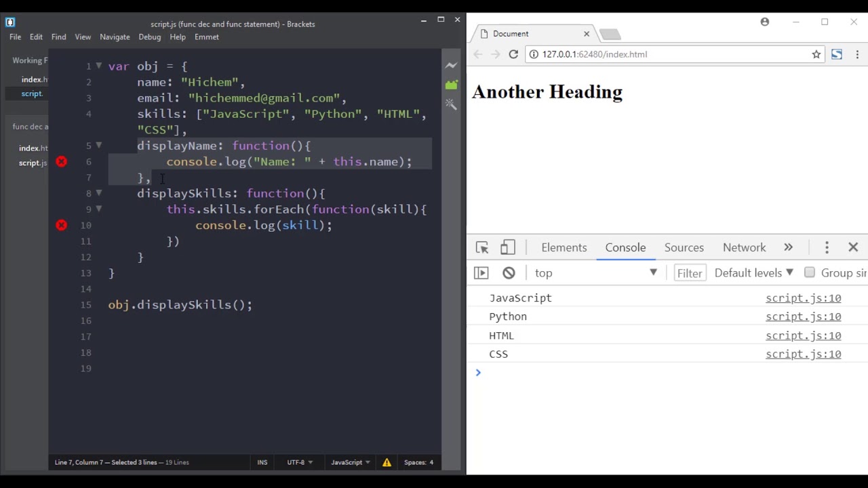Open the Help menu in Brackets
Viewport: 868px width, 488px height.
pyautogui.click(x=178, y=37)
